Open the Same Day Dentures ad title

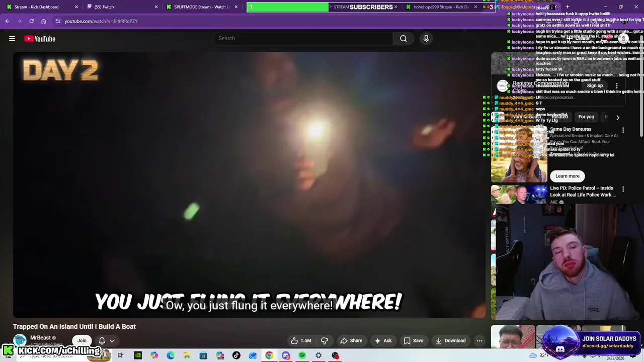571,129
